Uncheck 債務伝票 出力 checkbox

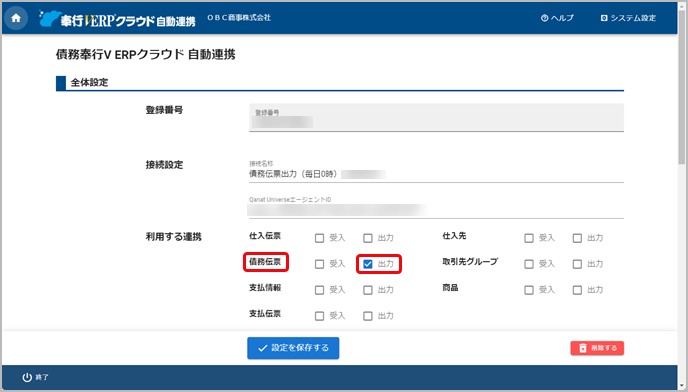(368, 264)
